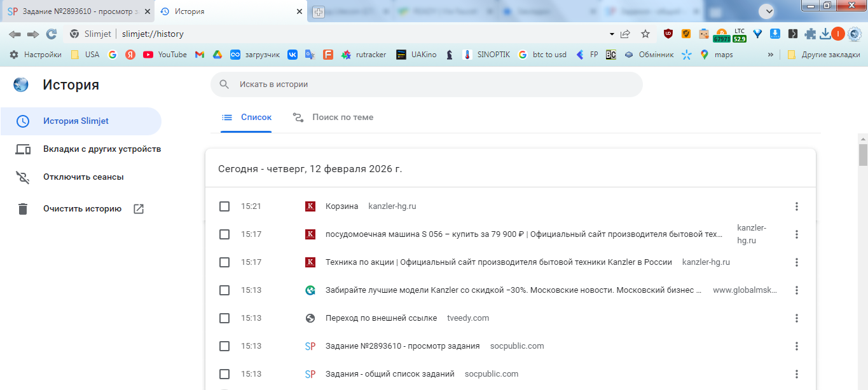Image resolution: width=868 pixels, height=390 pixels.
Task: Bookmark this page with the star icon
Action: click(645, 34)
